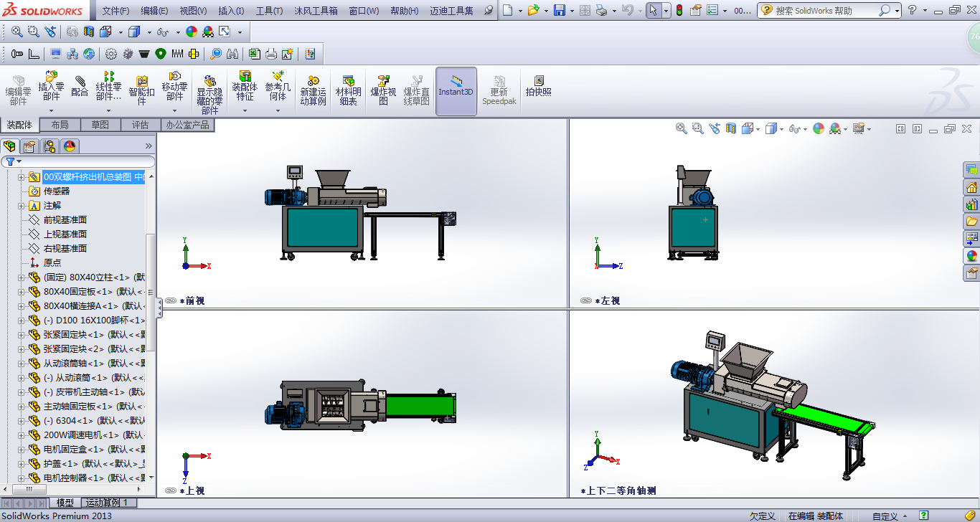Screen dimensions: 980x522
Task: Click Previous View icon in top-left toolbar
Action: [50, 32]
